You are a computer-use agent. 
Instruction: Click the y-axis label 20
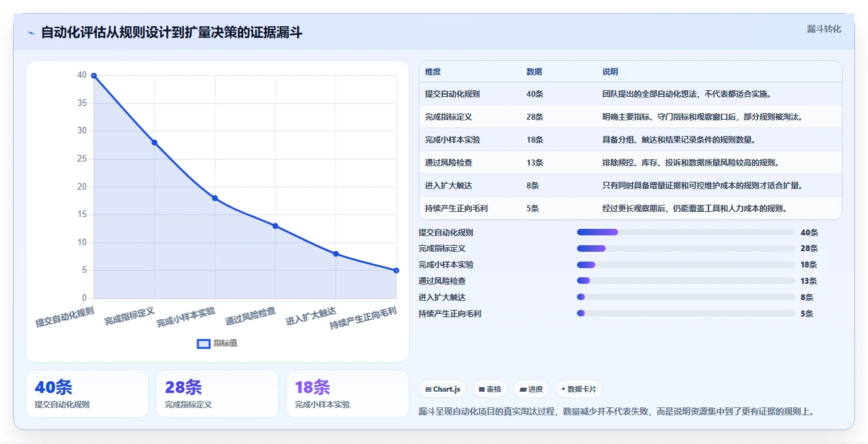81,186
